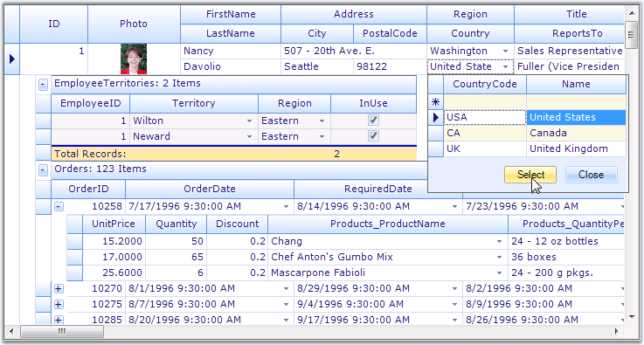Open Region dropdown in Neward row
Image resolution: width=644 pixels, height=345 pixels.
322,137
